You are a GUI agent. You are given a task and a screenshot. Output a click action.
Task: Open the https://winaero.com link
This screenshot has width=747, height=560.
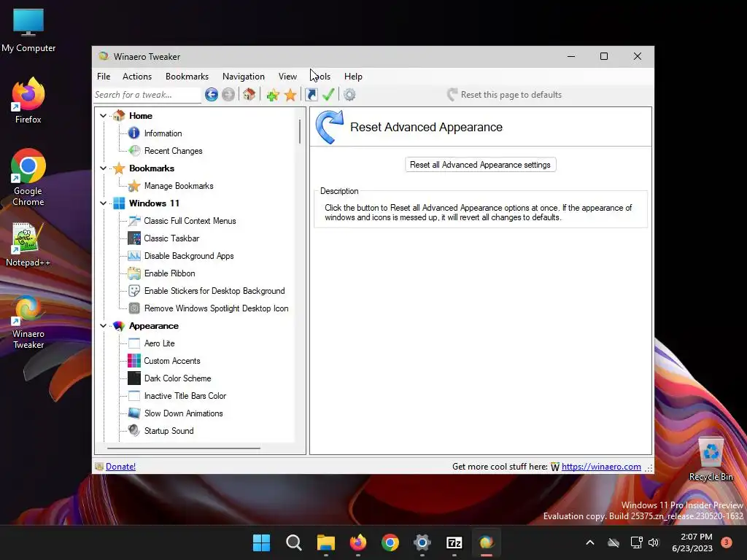[x=601, y=467]
